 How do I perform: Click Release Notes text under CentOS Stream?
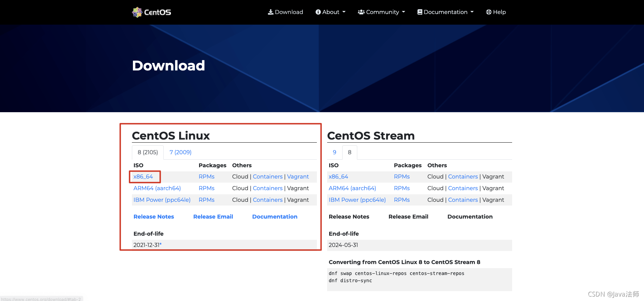tap(349, 217)
